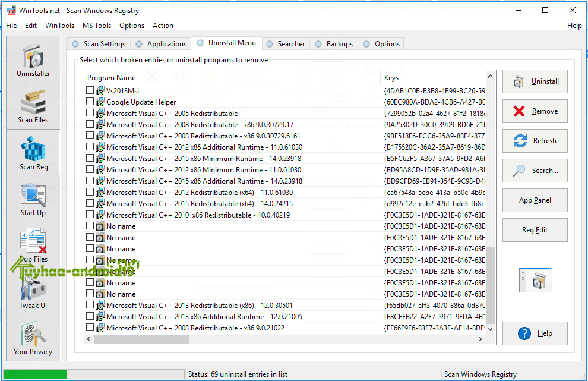The width and height of the screenshot is (588, 381).
Task: Tick Visual C++ 2013 x86 Additional Runtime checkbox
Action: click(90, 316)
